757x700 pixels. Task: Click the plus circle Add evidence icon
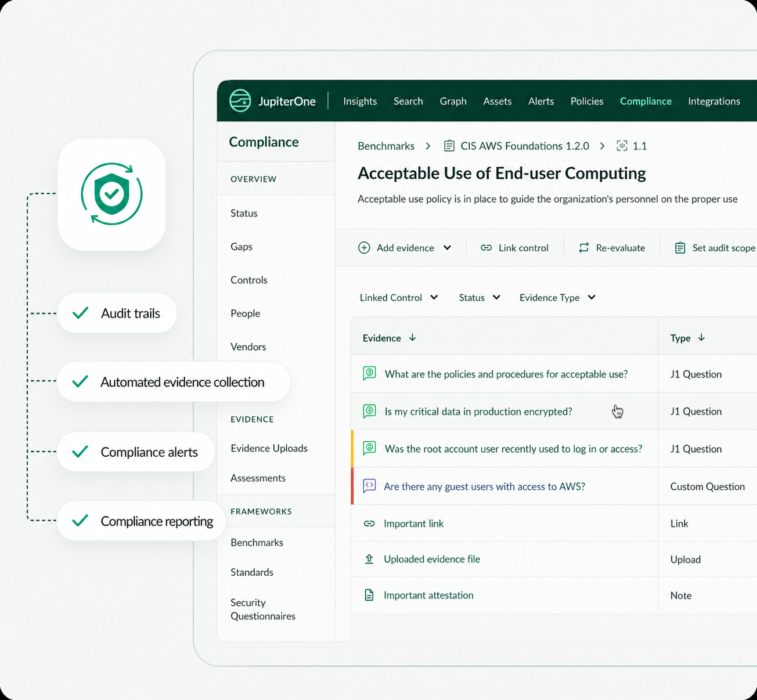pos(364,248)
